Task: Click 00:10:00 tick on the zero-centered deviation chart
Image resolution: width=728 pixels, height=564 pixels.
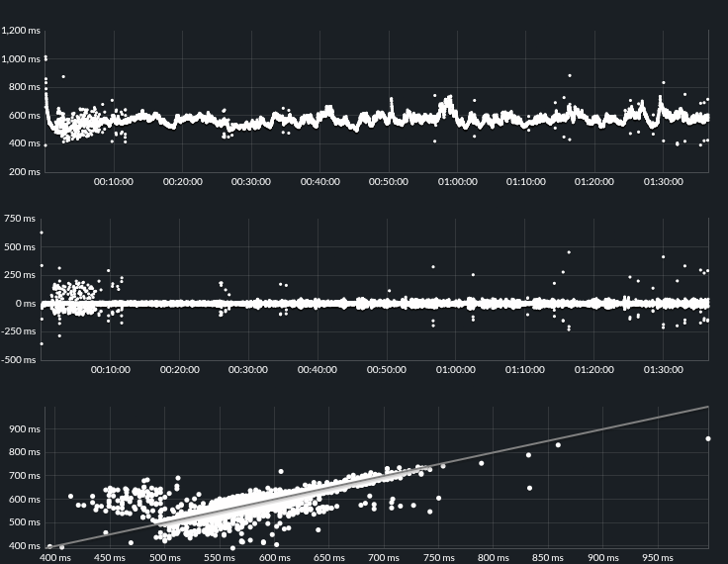Action: pyautogui.click(x=111, y=370)
